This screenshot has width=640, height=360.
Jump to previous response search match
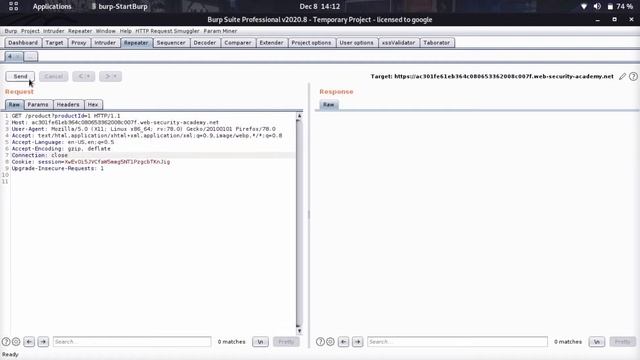point(344,342)
